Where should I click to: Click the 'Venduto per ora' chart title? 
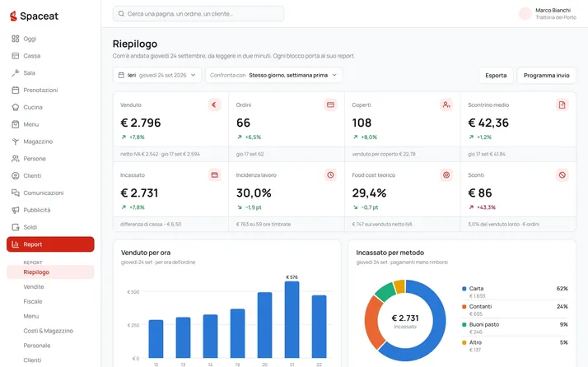click(146, 253)
